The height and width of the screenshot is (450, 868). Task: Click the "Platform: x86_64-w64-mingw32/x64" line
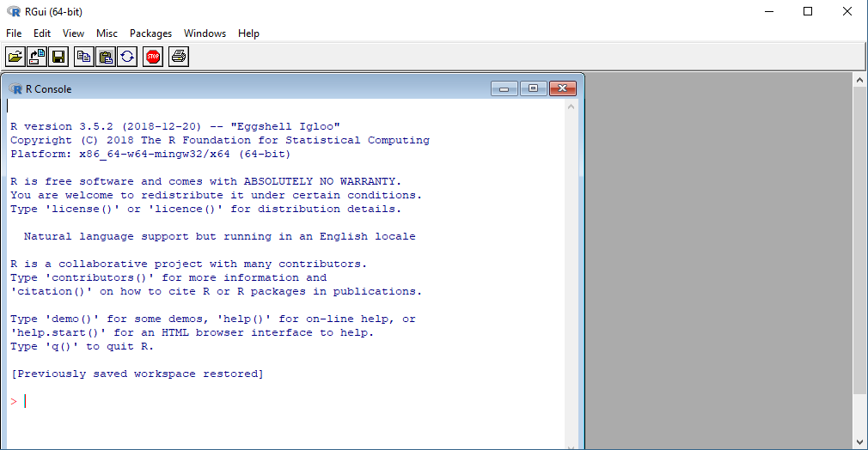pos(150,155)
